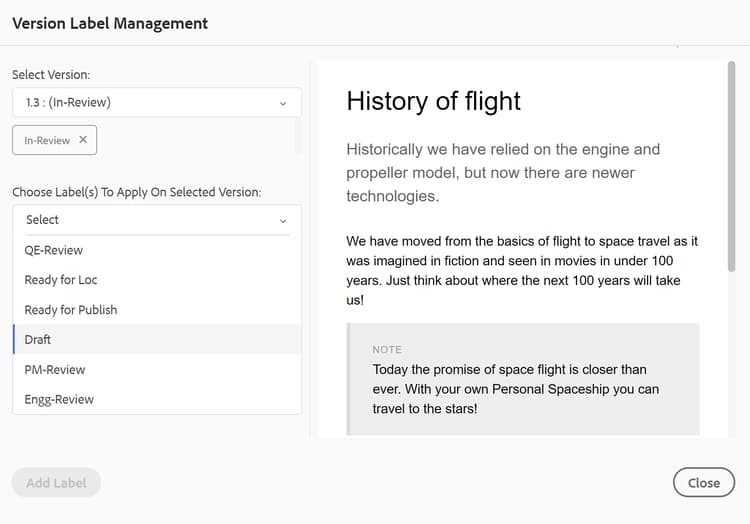Click the paragraph about space travel

pos(521,270)
